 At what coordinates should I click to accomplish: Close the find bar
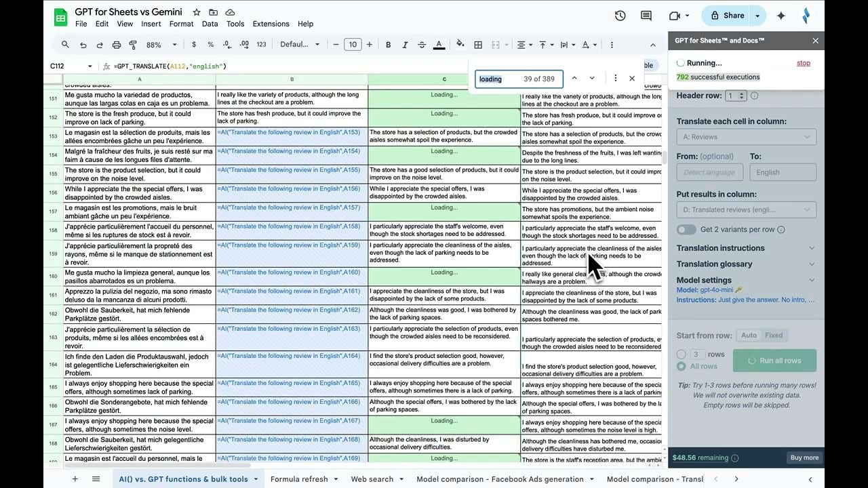[632, 79]
